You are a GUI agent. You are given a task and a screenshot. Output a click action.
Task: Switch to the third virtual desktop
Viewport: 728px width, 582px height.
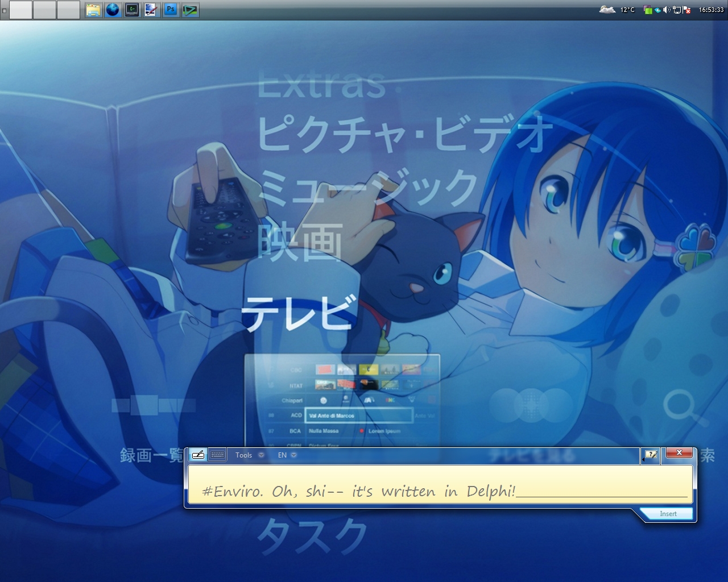coord(68,10)
